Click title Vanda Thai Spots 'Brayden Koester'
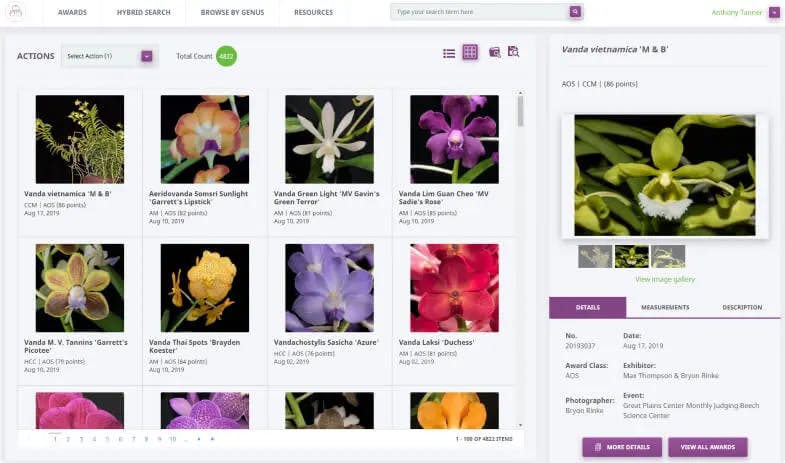The height and width of the screenshot is (463, 785). 194,346
